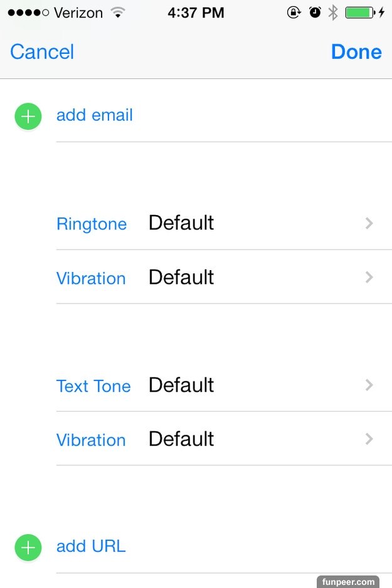
Task: Tap the Default value beside Ringtone
Action: (181, 223)
